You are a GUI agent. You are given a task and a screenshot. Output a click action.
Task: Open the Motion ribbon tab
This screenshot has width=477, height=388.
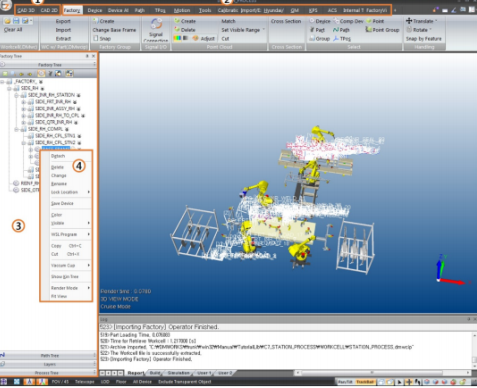[182, 10]
